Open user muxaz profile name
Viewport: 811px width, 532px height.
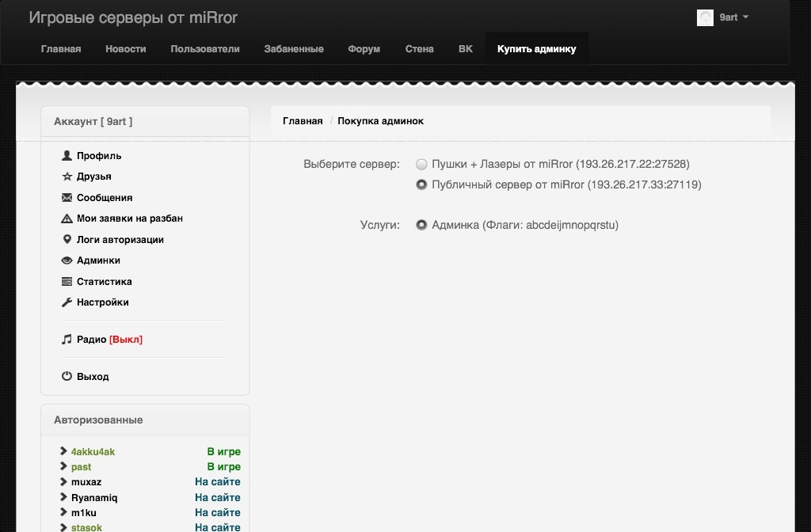[86, 482]
